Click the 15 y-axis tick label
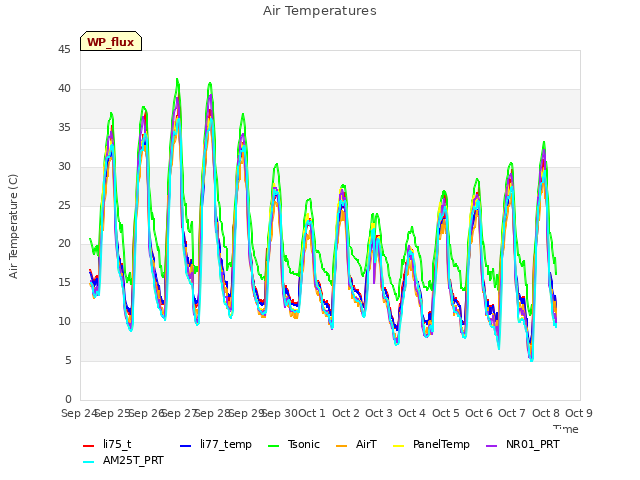640x480 pixels. click(64, 282)
